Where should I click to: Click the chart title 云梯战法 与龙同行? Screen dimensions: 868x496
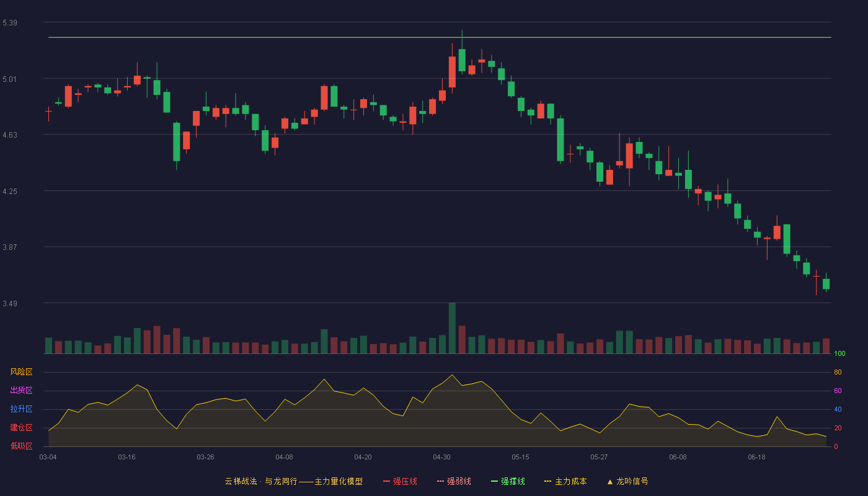pos(260,481)
